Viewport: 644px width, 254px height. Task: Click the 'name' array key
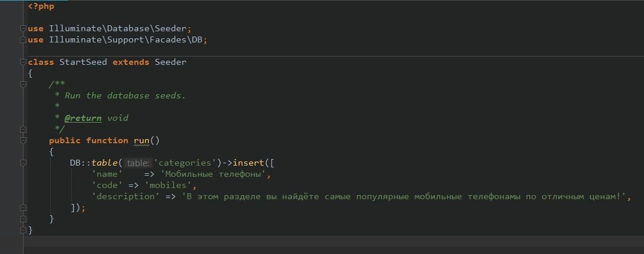click(x=107, y=174)
